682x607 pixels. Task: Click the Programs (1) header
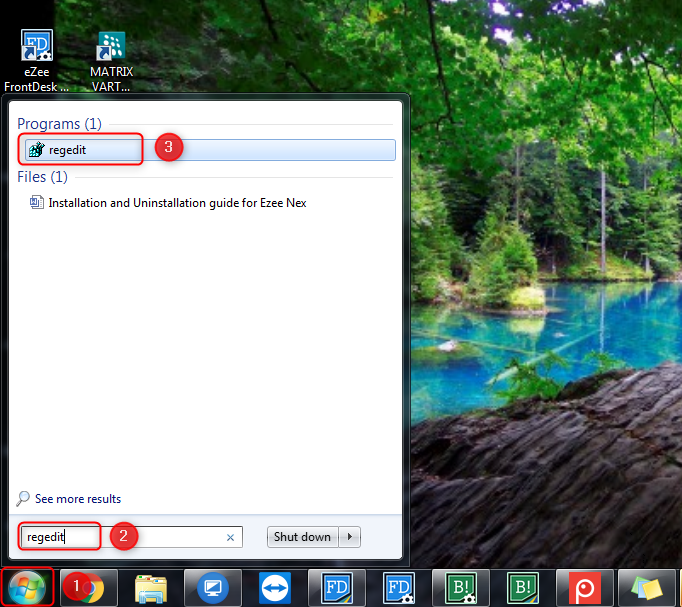59,124
